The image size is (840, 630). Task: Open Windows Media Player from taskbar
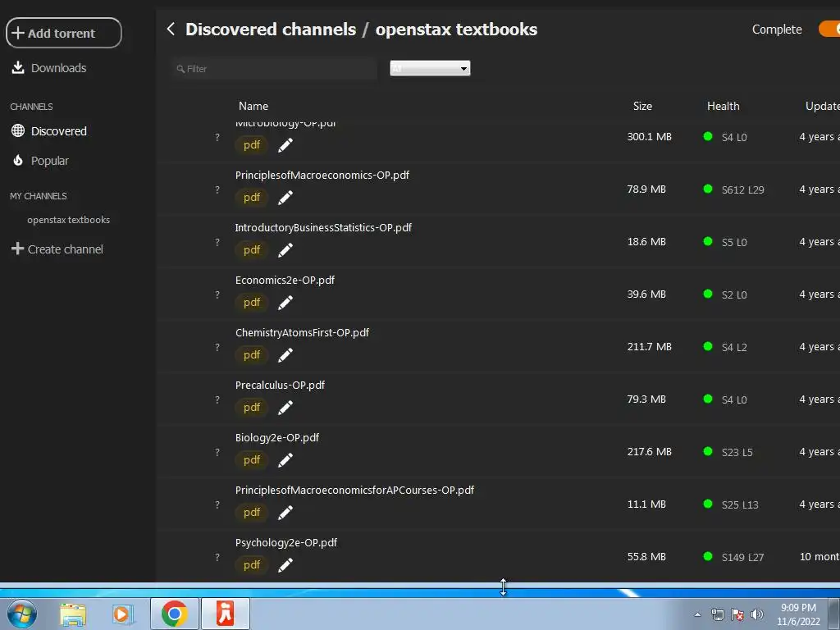pos(122,614)
